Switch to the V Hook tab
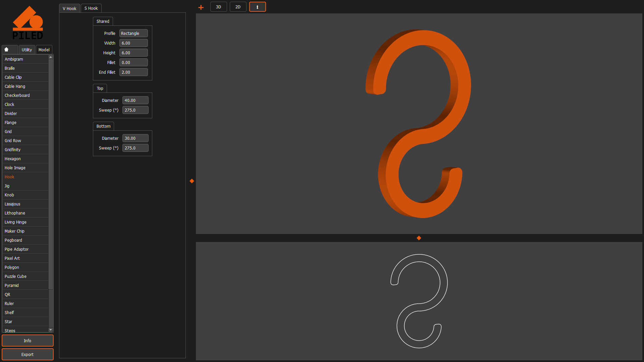The width and height of the screenshot is (644, 362). pos(69,8)
